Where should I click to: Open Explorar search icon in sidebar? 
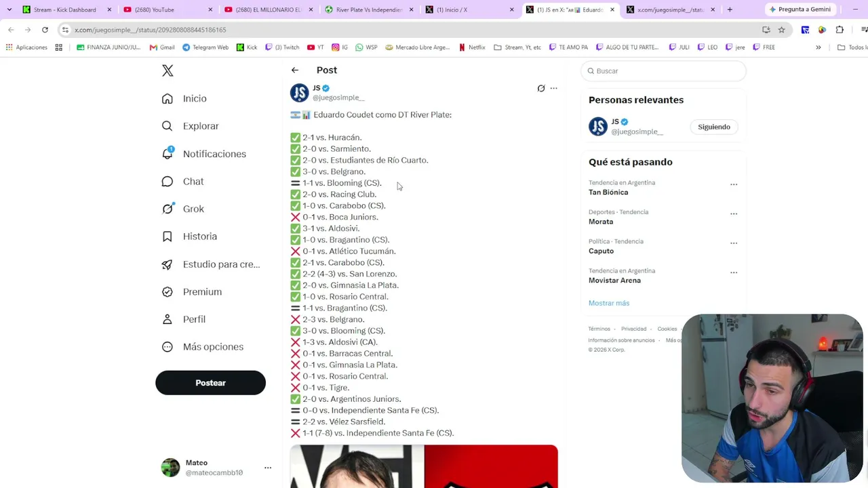[167, 126]
